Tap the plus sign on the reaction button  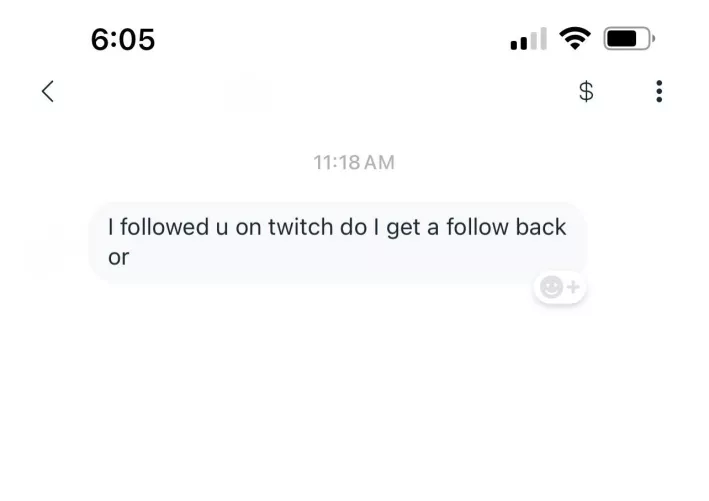pyautogui.click(x=573, y=288)
